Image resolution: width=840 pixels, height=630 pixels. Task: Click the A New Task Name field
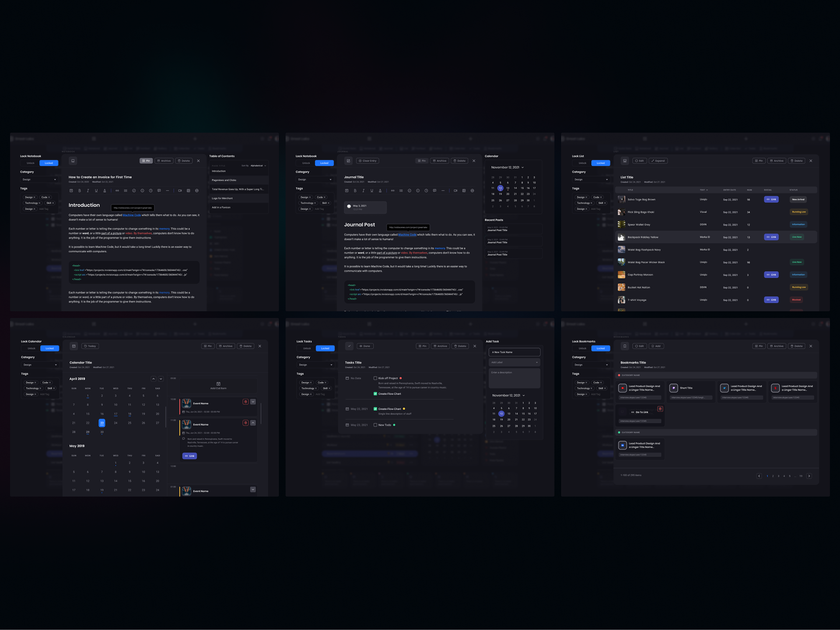(514, 352)
